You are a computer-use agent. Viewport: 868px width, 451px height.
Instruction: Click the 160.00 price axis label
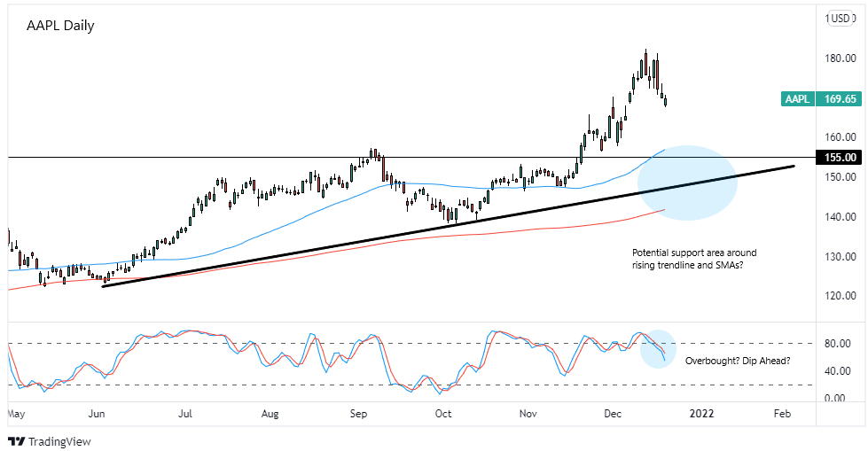pyautogui.click(x=841, y=136)
